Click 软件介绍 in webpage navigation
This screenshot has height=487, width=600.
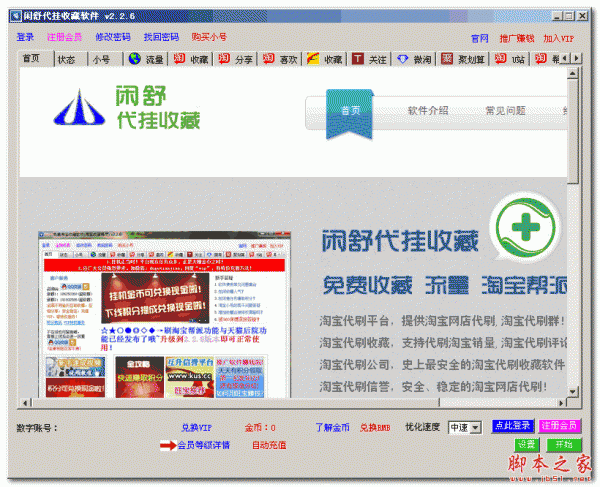[x=428, y=111]
